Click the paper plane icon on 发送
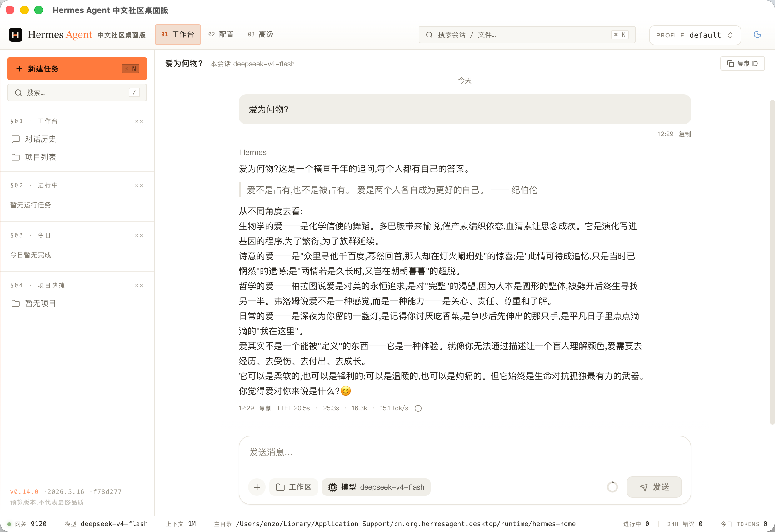 coord(643,487)
